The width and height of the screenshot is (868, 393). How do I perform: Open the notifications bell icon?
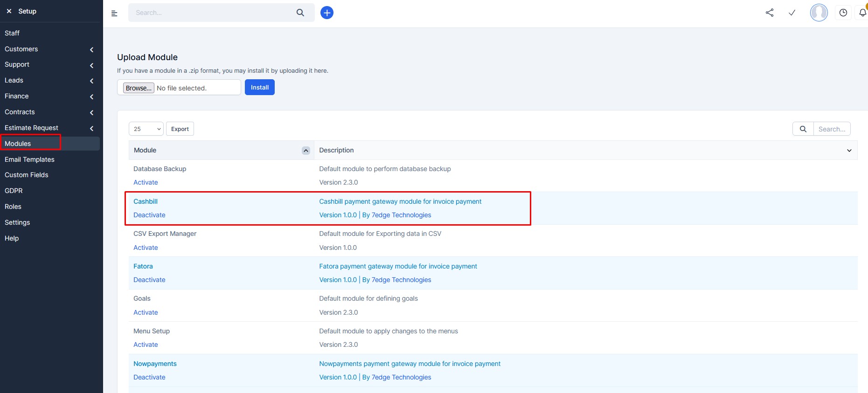pyautogui.click(x=862, y=13)
